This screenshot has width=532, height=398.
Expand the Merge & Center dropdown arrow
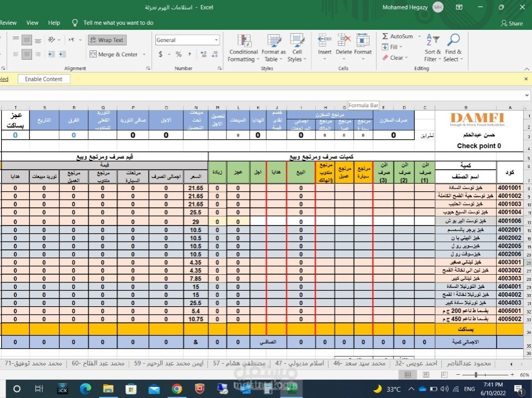click(144, 54)
